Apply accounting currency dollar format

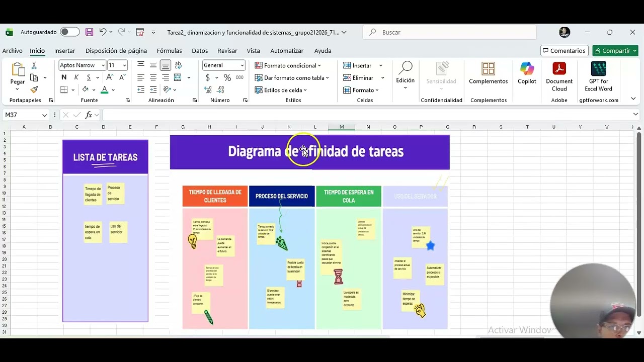click(208, 77)
